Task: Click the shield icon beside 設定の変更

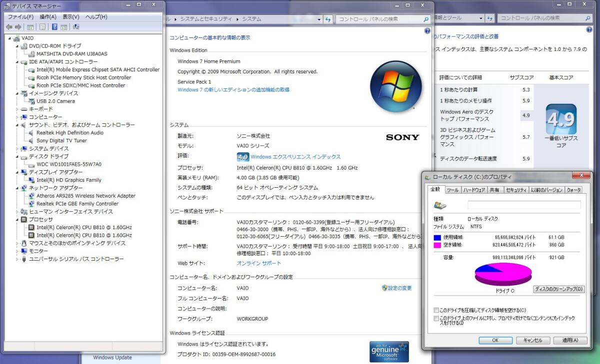Action: [384, 288]
